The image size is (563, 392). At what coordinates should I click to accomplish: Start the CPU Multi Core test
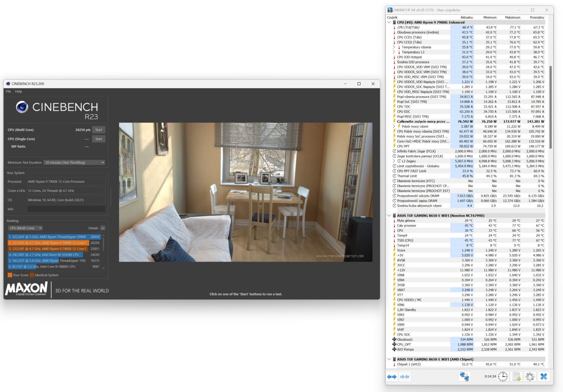click(99, 130)
